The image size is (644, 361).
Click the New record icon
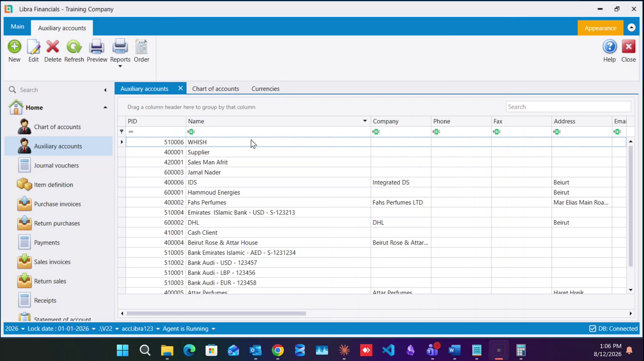coord(14,47)
